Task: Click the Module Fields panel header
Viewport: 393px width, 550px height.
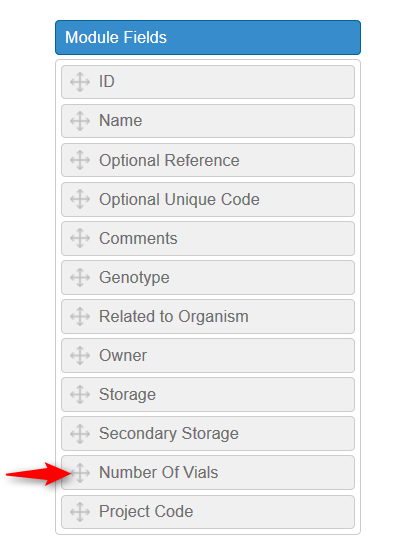Action: (208, 38)
